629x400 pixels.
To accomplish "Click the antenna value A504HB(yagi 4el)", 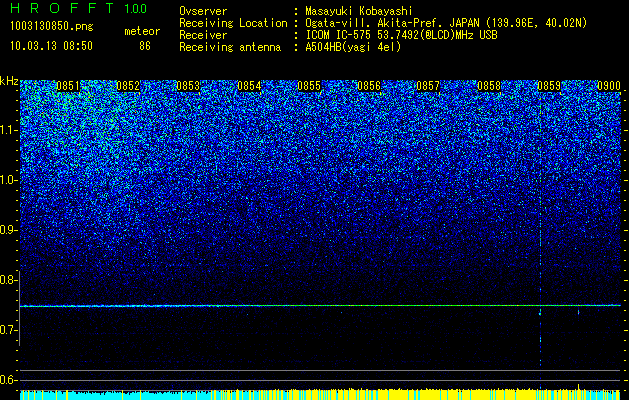I will pyautogui.click(x=353, y=47).
